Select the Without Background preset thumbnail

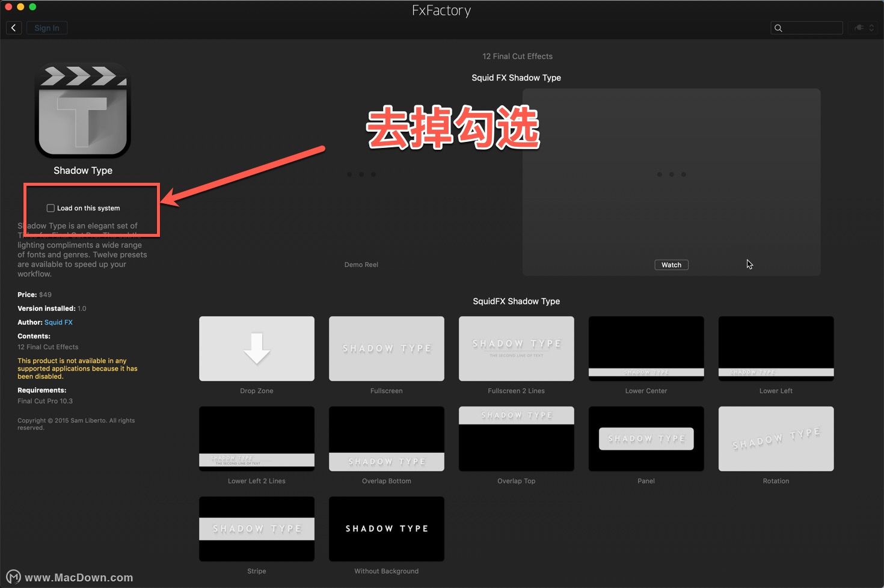[387, 529]
